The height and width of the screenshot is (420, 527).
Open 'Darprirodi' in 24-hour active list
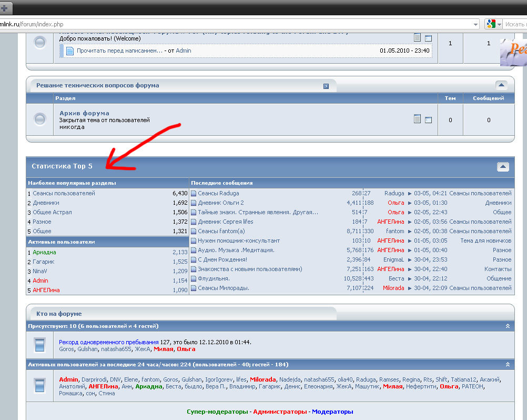click(94, 379)
